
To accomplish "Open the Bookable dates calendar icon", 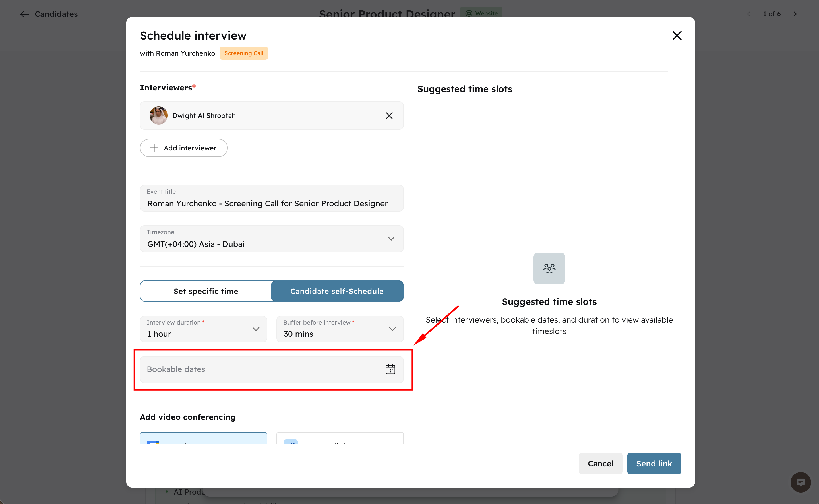I will point(390,369).
